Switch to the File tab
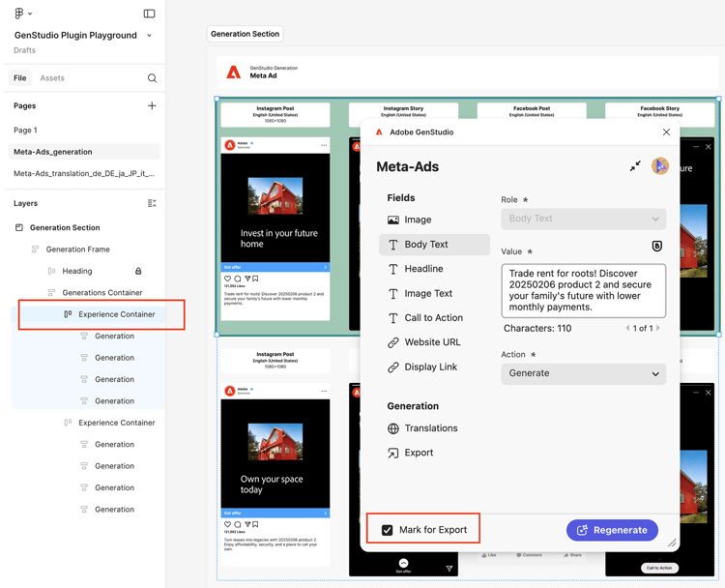725x588 pixels. pyautogui.click(x=20, y=77)
